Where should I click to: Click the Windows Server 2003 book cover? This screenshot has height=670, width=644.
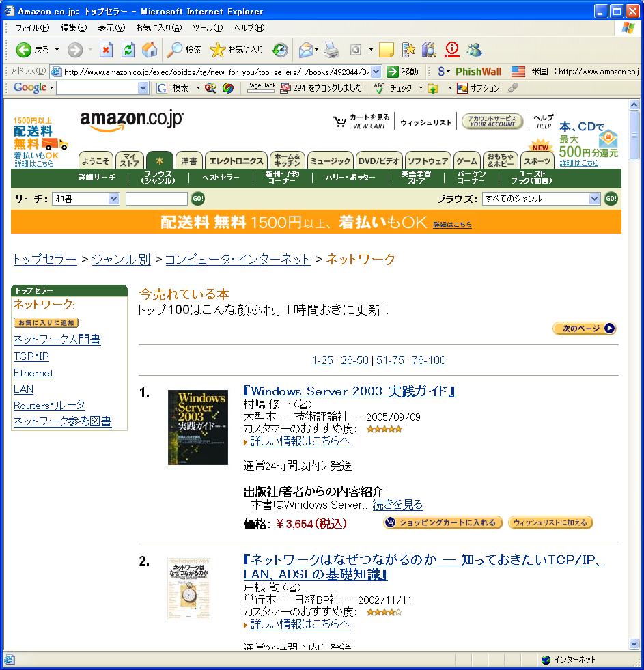click(198, 428)
